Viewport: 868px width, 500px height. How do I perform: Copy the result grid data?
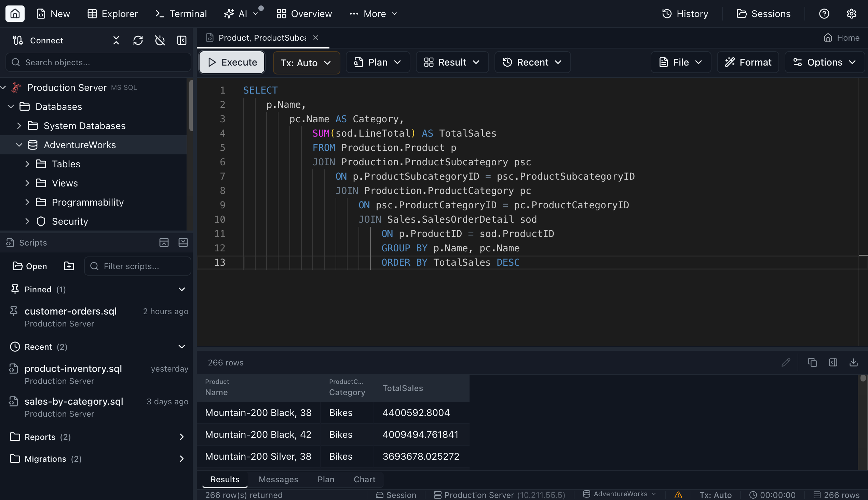tap(812, 362)
